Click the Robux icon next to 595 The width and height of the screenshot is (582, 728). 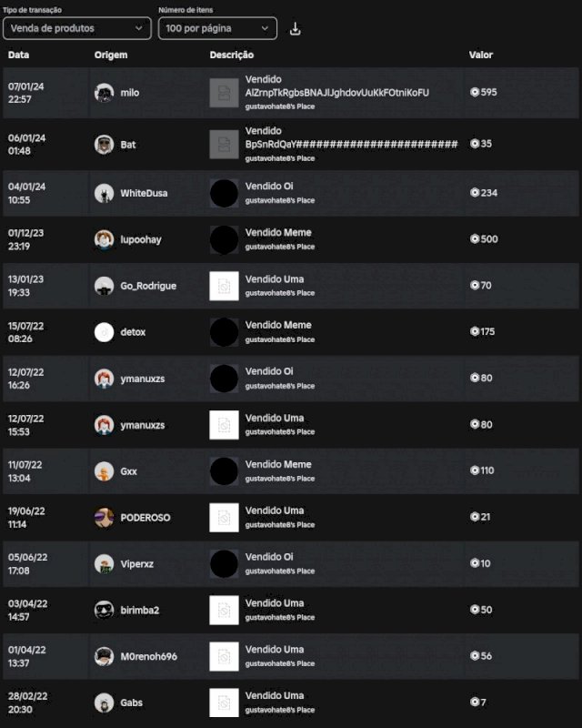click(x=474, y=93)
